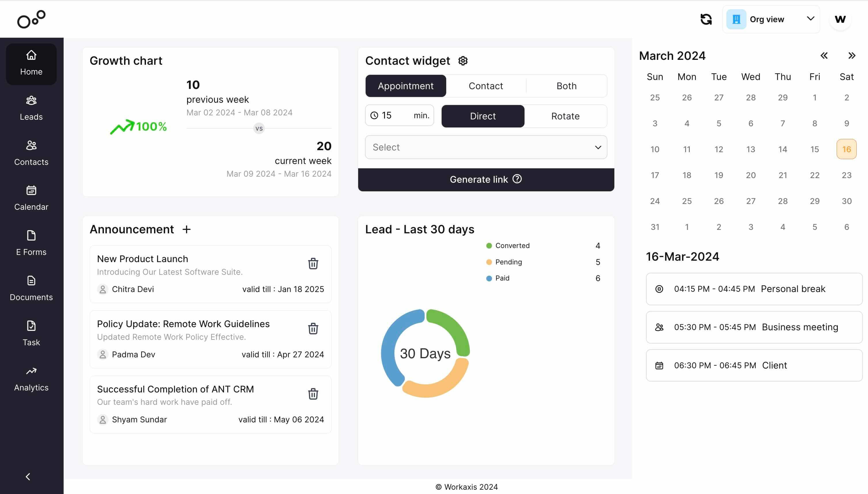This screenshot has width=868, height=494.
Task: Click the refresh sync icon
Action: coord(706,19)
